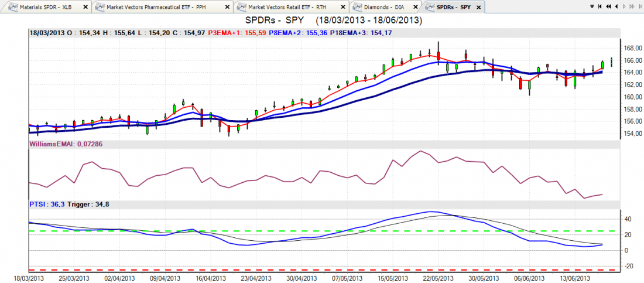This screenshot has width=644, height=283.
Task: Click the double-left fast rewind tab arrow
Action: click(x=608, y=6)
